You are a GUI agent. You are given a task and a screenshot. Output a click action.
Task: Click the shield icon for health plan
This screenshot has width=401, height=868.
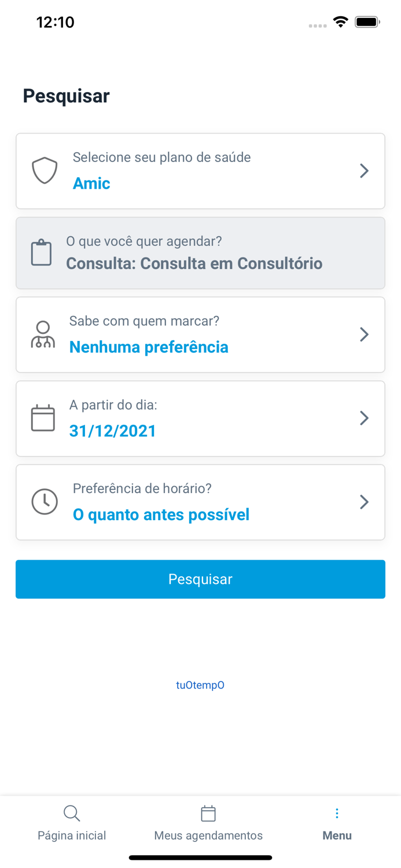point(45,171)
